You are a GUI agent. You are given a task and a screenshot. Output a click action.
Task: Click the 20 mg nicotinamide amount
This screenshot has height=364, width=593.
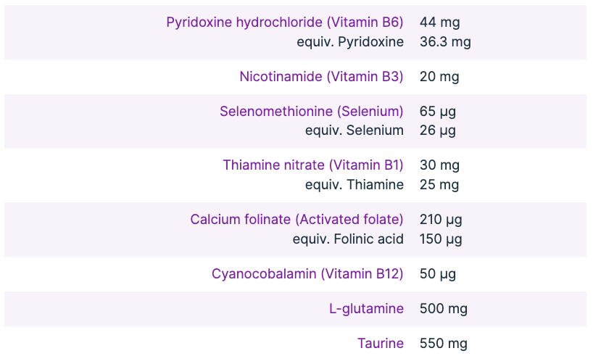click(x=439, y=77)
